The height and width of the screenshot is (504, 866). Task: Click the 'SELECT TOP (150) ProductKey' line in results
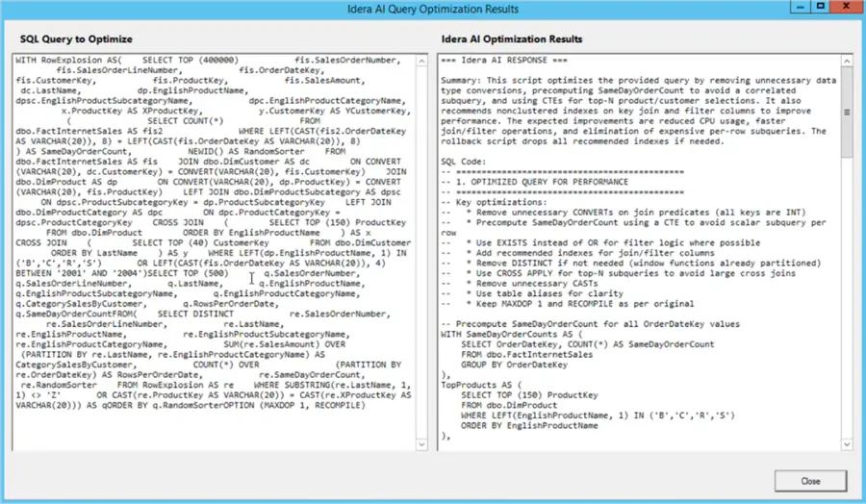[x=529, y=395]
